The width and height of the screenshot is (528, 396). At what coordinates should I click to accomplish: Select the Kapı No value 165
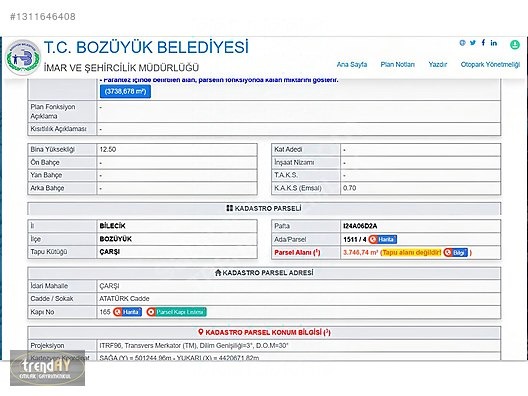105,312
